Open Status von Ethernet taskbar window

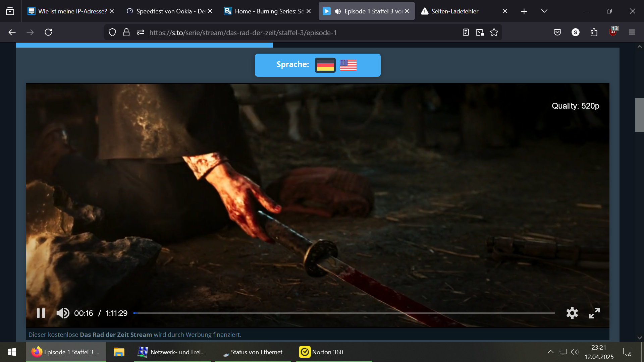pyautogui.click(x=253, y=352)
